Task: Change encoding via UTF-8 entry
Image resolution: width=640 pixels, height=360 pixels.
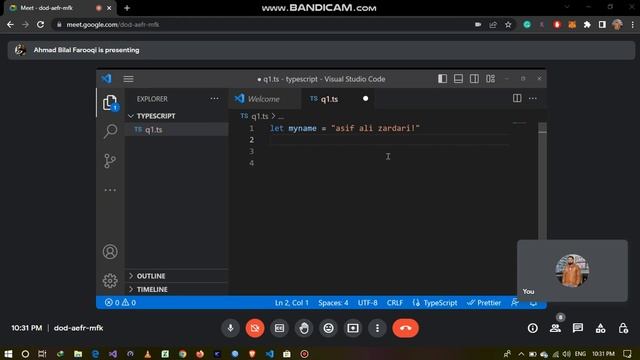Action: (x=368, y=303)
